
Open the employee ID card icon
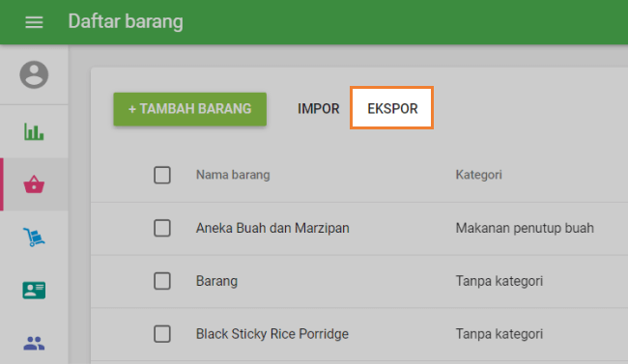coord(34,291)
